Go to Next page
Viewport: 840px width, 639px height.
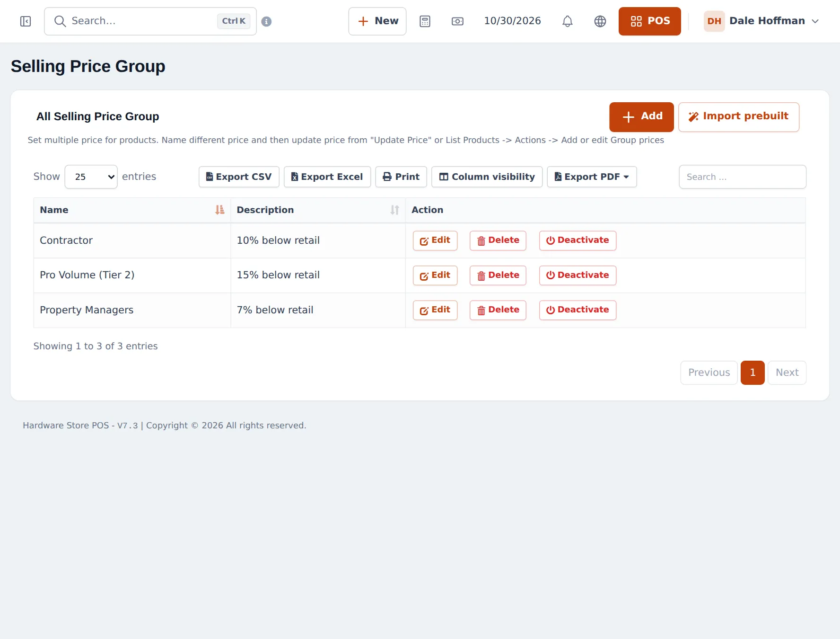point(787,373)
